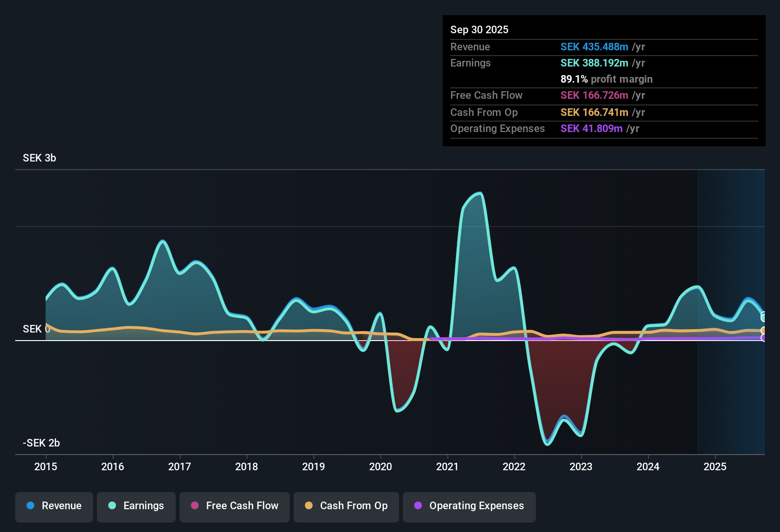Click the 2020 label on the time axis
This screenshot has width=780, height=532.
380,467
